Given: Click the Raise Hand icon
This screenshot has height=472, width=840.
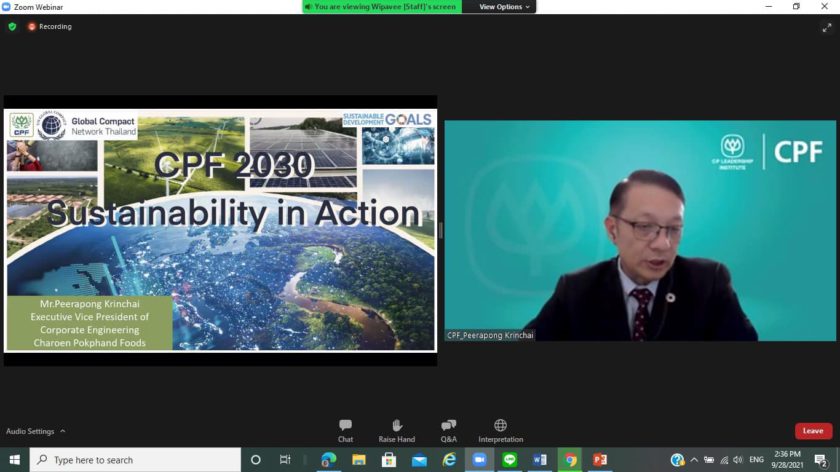Looking at the screenshot, I should 397,430.
